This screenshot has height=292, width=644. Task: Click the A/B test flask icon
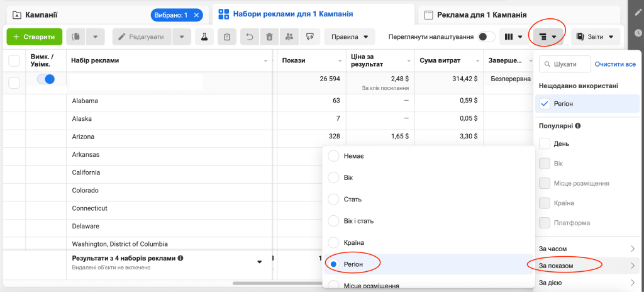pyautogui.click(x=204, y=36)
